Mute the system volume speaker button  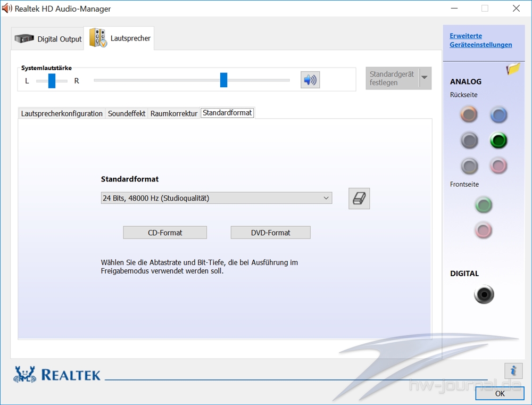click(310, 80)
